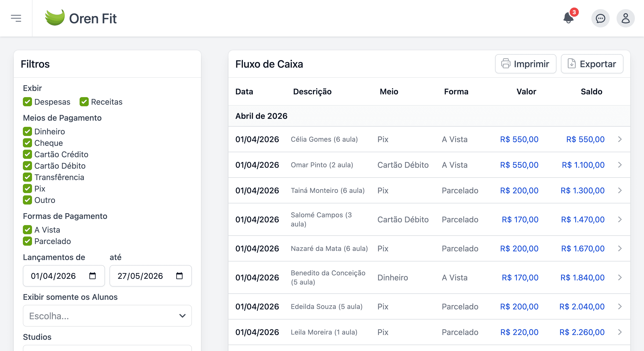This screenshot has height=351, width=644.
Task: Click the até end date field
Action: (x=150, y=276)
